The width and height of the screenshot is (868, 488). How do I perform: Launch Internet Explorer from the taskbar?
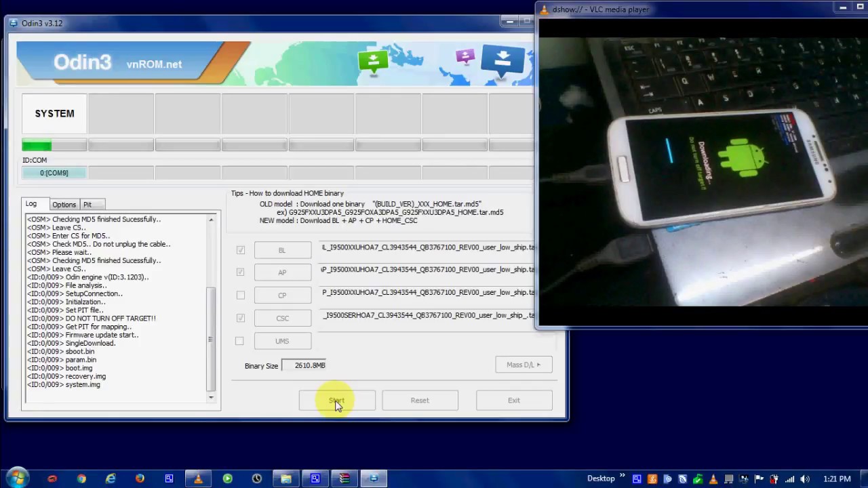(111, 479)
